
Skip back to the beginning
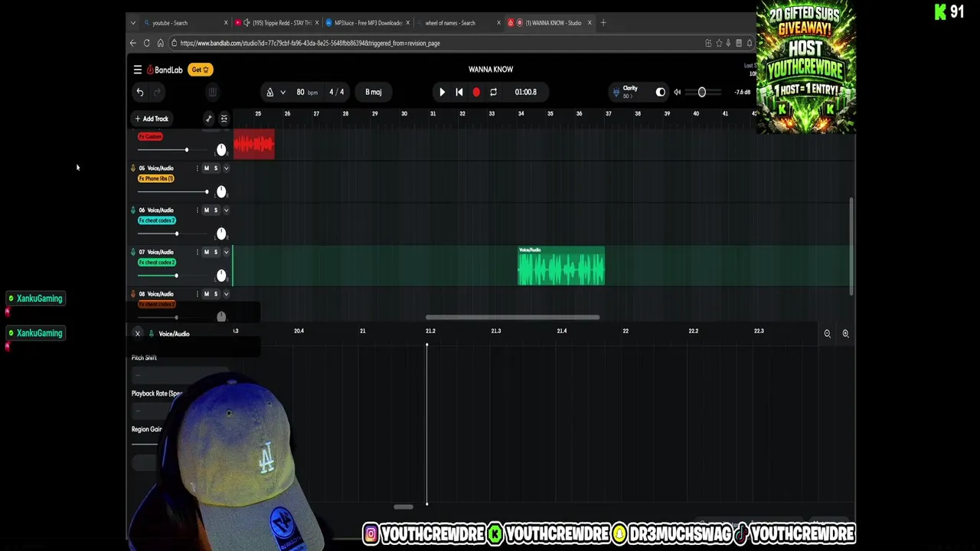pyautogui.click(x=459, y=92)
